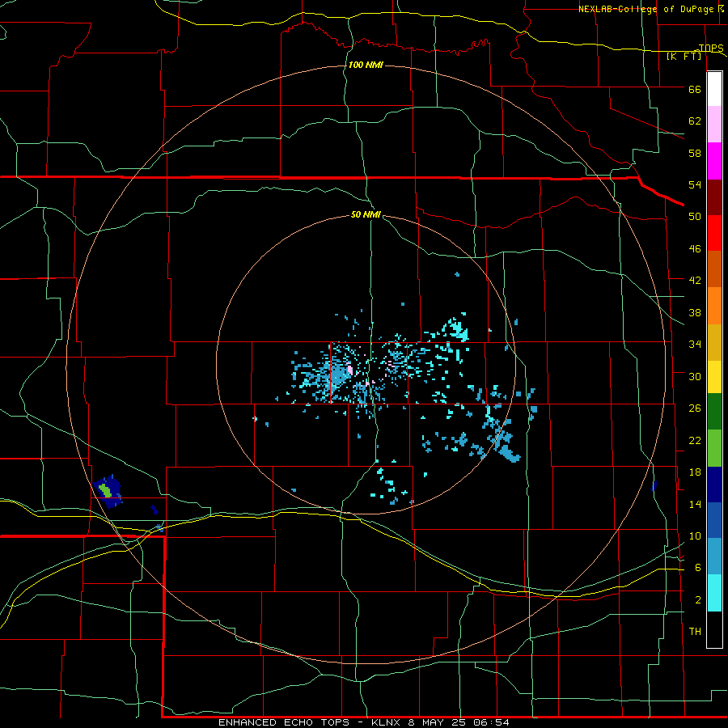This screenshot has height=728, width=728.
Task: Click the legend value "54"
Action: pos(695,184)
